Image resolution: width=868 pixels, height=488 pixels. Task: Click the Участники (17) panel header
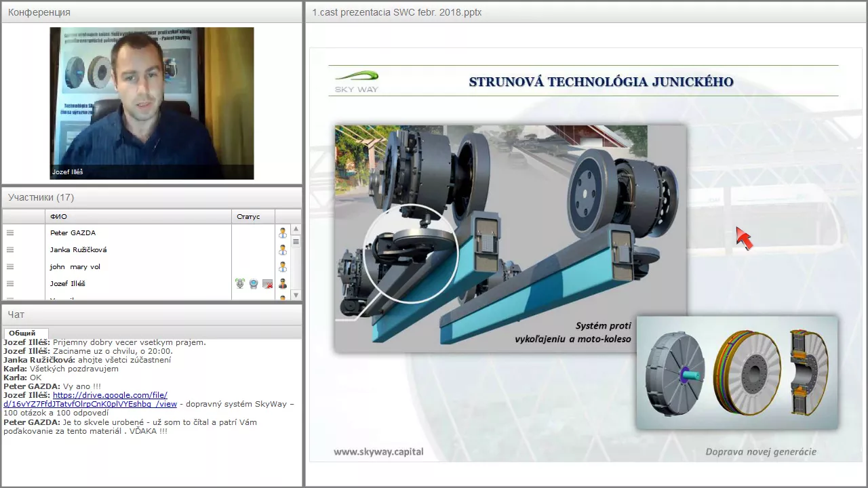[152, 197]
